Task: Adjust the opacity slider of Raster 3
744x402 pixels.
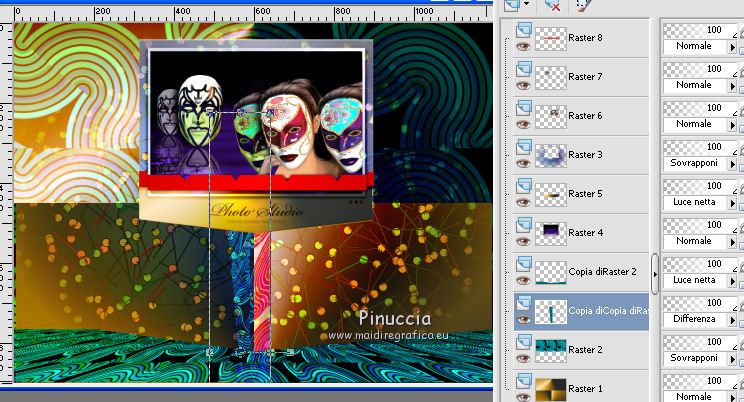Action: pos(698,147)
